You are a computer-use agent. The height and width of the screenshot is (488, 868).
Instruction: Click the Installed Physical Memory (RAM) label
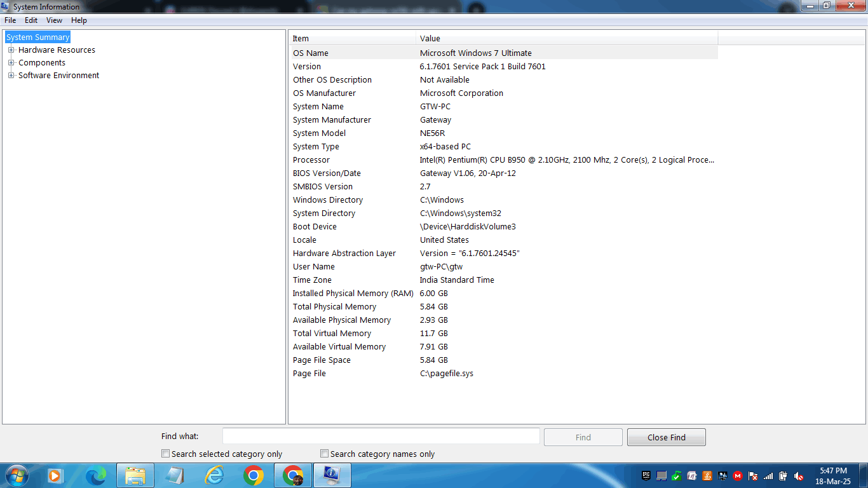(x=353, y=294)
